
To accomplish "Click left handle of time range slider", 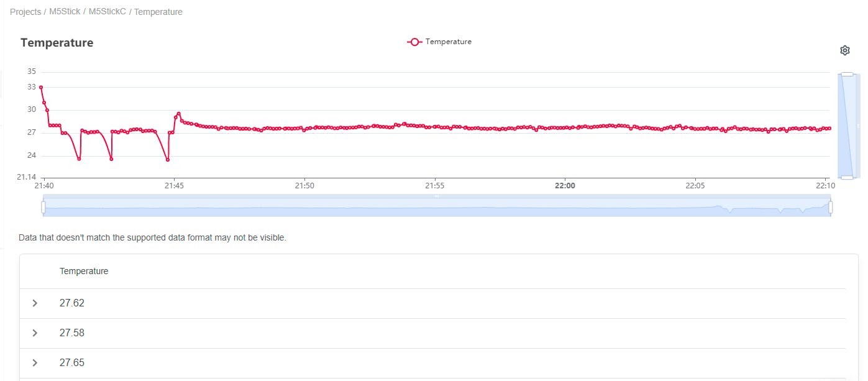I will [43, 207].
